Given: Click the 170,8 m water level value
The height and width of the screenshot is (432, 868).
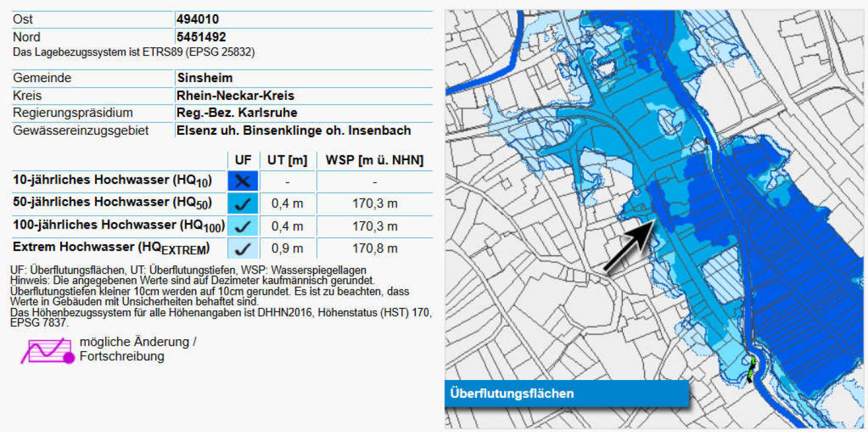Looking at the screenshot, I should (375, 249).
